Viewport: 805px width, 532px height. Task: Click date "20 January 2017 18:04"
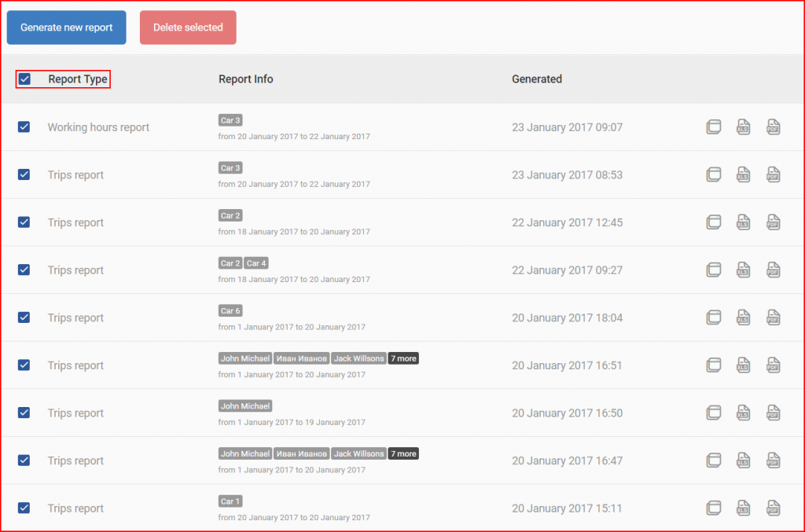(x=568, y=318)
